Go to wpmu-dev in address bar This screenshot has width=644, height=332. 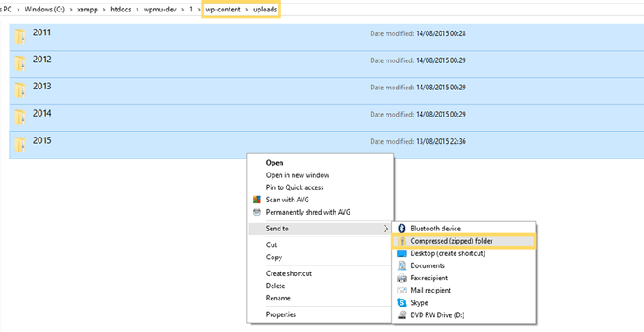pyautogui.click(x=159, y=9)
